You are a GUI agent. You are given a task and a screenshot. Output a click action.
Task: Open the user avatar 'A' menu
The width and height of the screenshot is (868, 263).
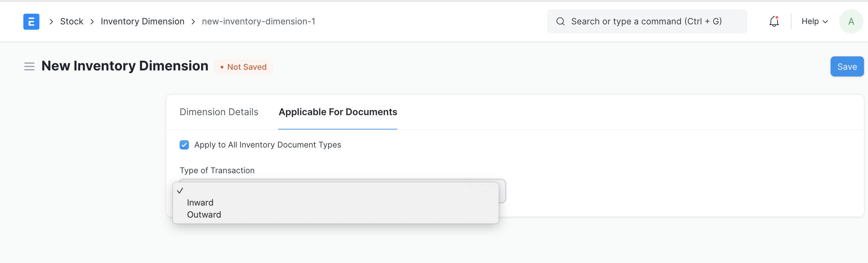(851, 22)
